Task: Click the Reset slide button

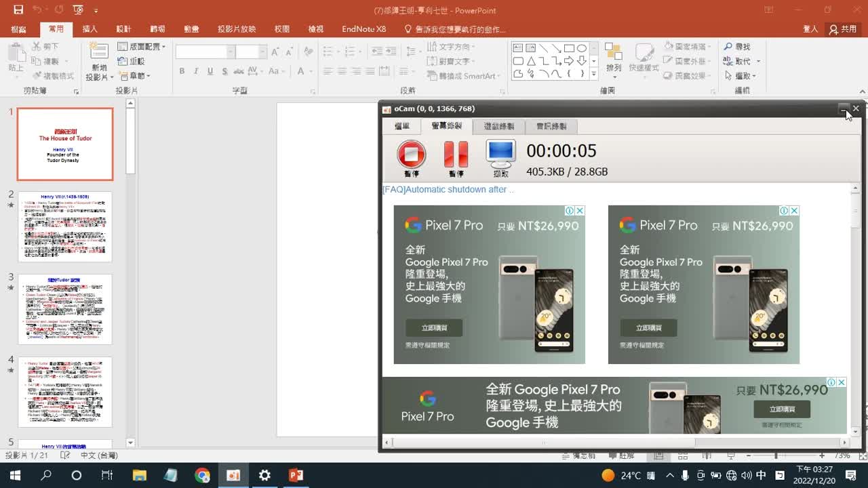Action: click(x=131, y=61)
